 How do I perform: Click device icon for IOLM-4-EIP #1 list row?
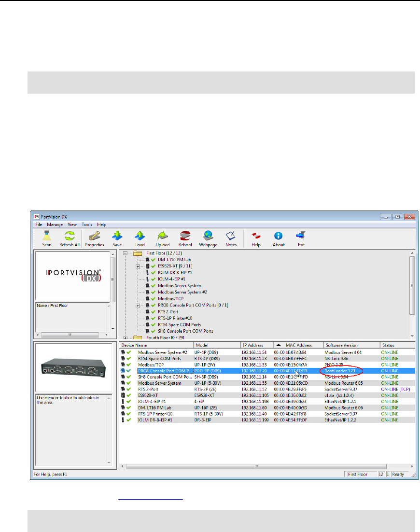click(x=123, y=401)
